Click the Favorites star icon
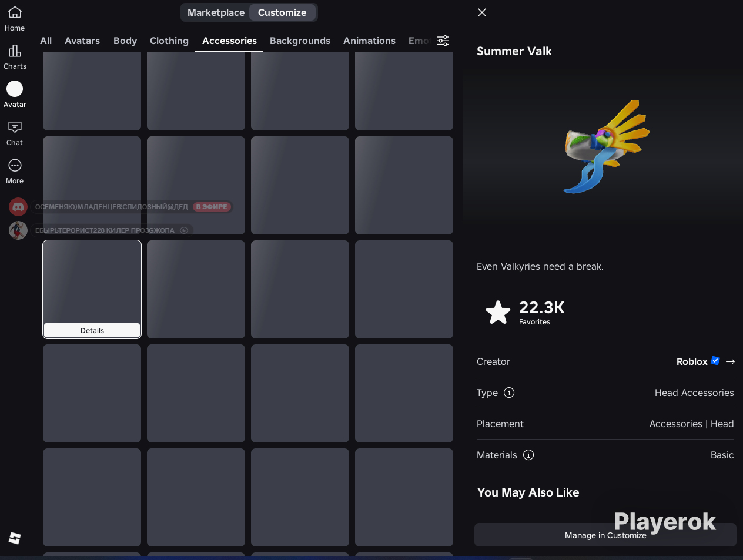Screen dimensions: 743x560 point(498,312)
